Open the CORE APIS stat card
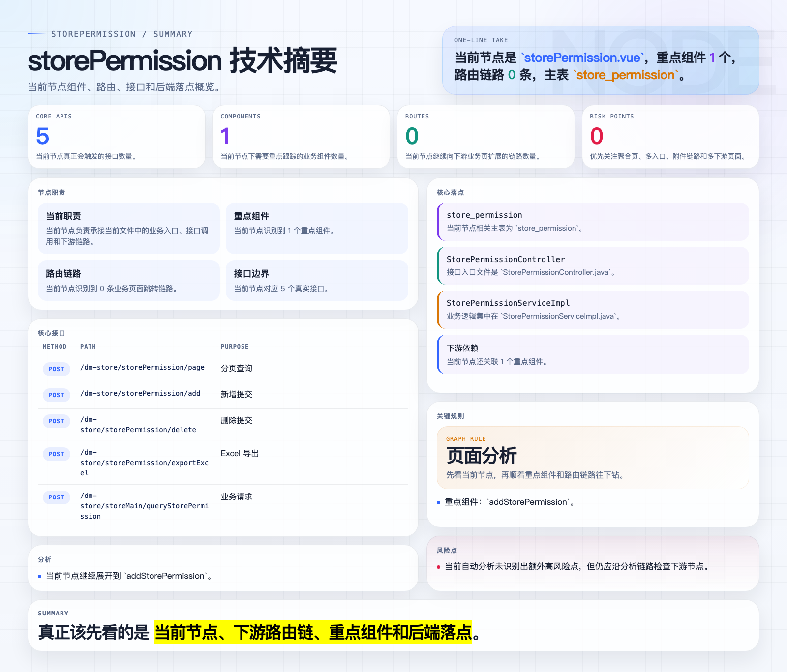The width and height of the screenshot is (787, 672). (117, 137)
